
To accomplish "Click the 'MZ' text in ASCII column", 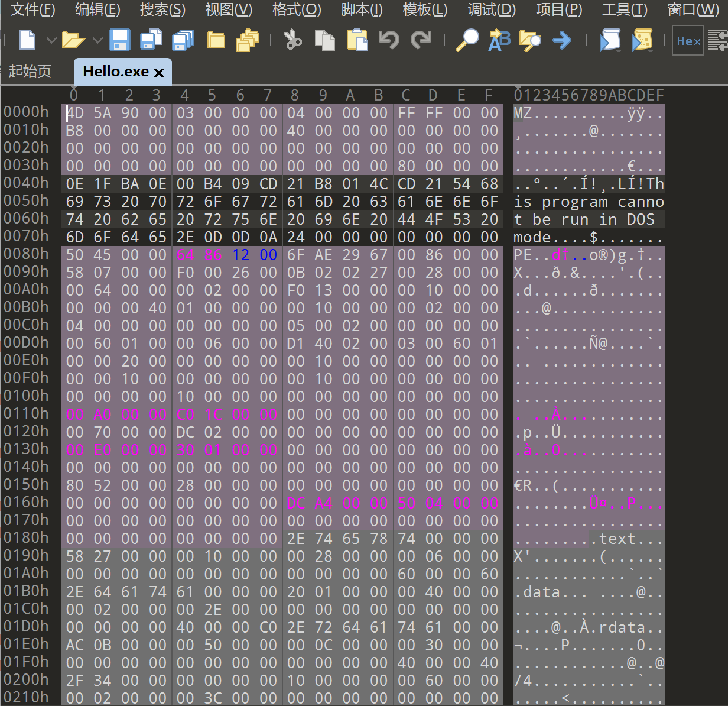I will [x=523, y=113].
